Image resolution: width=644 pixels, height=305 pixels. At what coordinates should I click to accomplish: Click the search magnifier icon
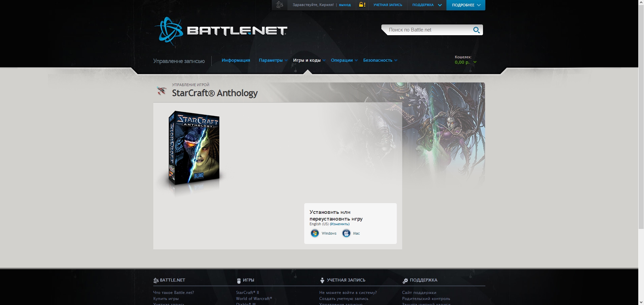(x=476, y=30)
